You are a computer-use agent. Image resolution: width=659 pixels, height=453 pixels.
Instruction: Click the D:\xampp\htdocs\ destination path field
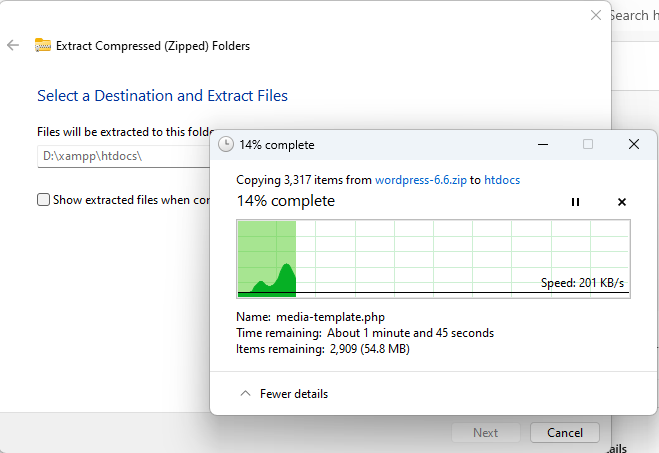(120, 156)
